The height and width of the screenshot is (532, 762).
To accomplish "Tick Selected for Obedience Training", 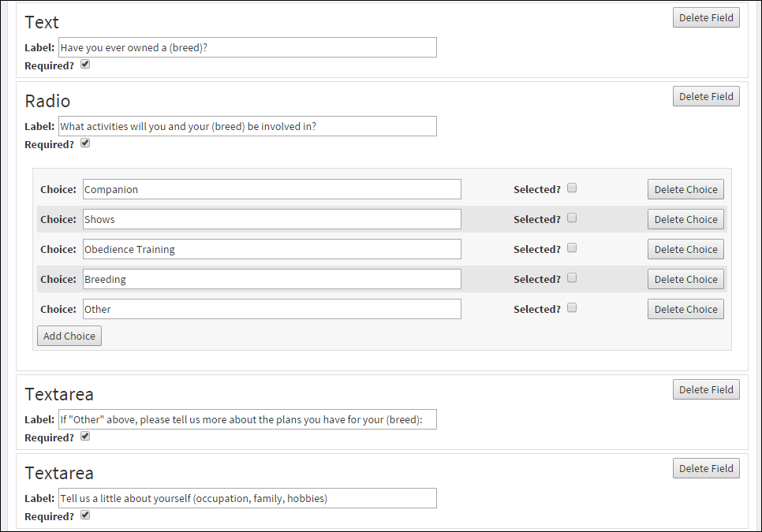I will click(572, 247).
